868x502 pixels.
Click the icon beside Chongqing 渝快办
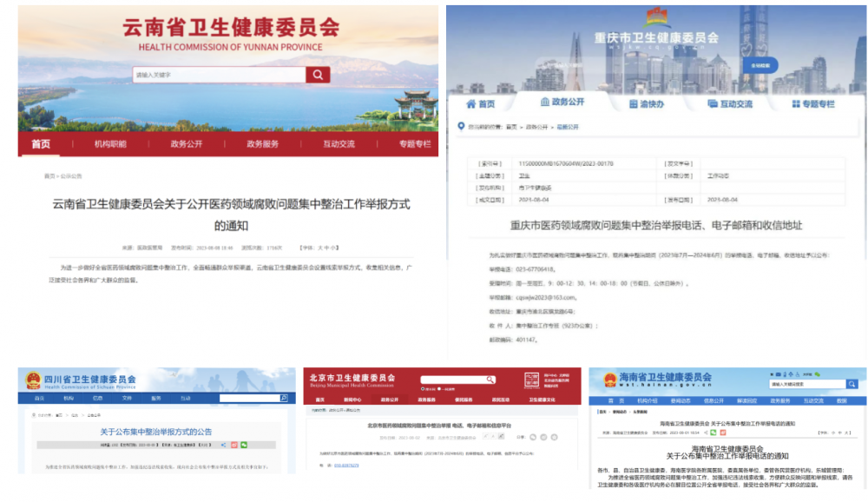[634, 103]
